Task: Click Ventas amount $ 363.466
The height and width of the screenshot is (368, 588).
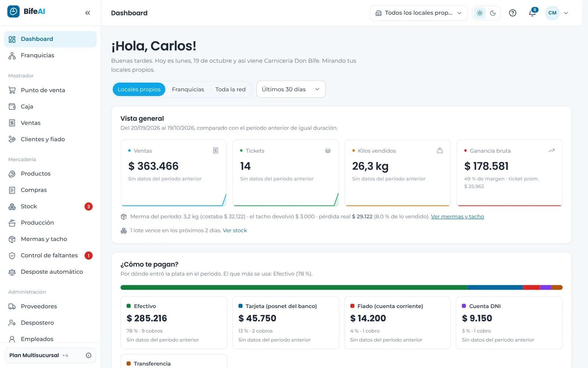Action: 153,166
